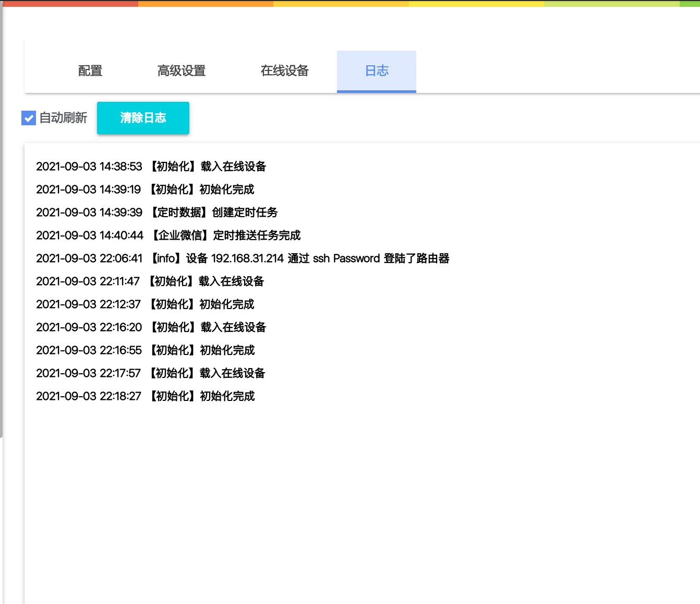Screen dimensions: 700x604
Task: Select the 22:17:57 载入在线设备 log line
Action: click(x=150, y=373)
